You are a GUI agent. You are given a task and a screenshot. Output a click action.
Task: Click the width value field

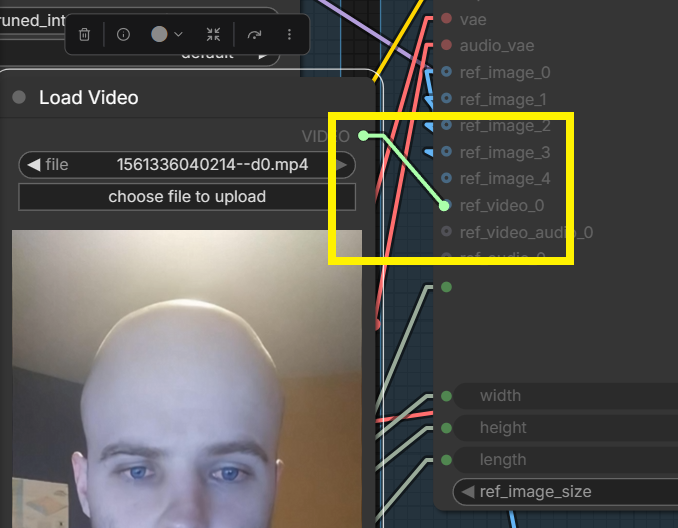[566, 396]
